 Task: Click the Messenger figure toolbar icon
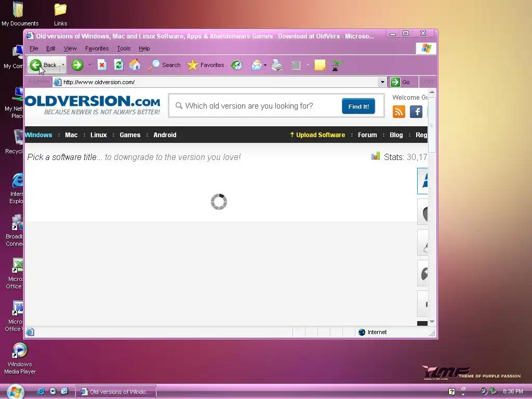tap(336, 65)
